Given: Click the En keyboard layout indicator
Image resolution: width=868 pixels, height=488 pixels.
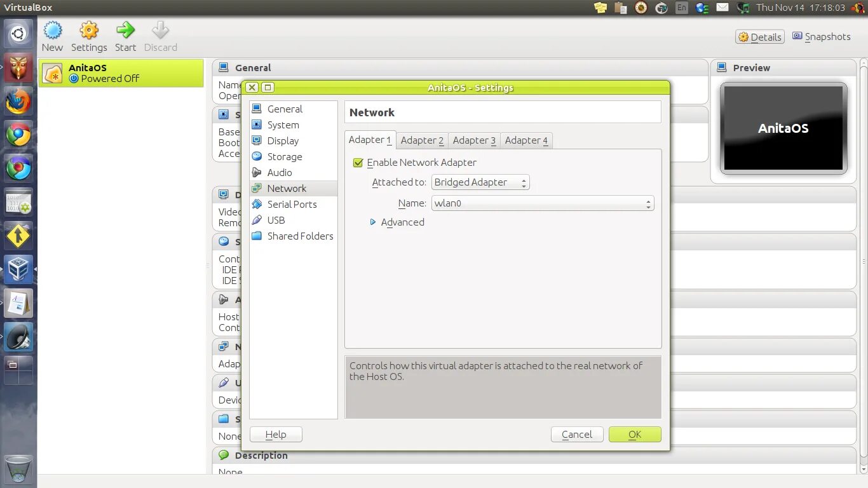Looking at the screenshot, I should (x=682, y=8).
